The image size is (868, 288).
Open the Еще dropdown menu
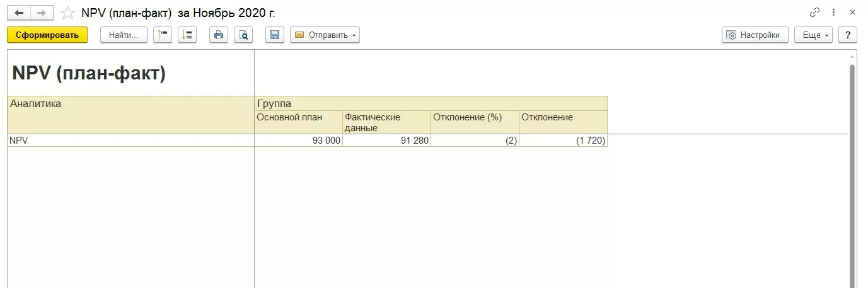[813, 35]
